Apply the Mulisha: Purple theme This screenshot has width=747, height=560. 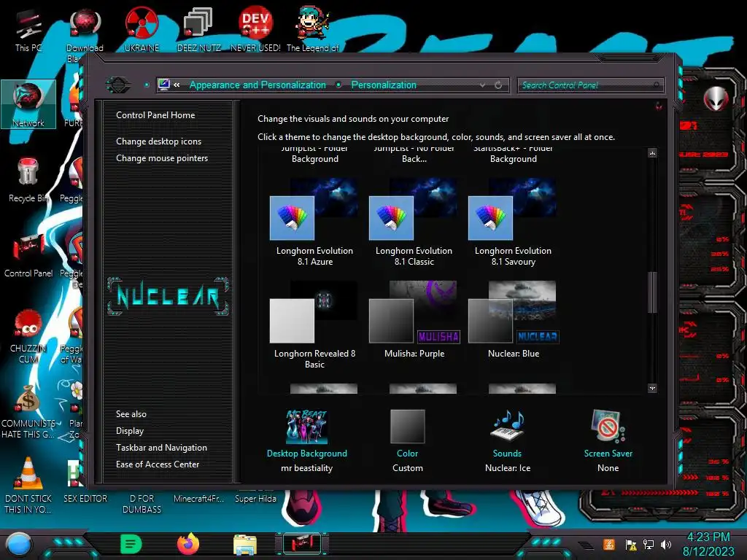[x=414, y=320]
